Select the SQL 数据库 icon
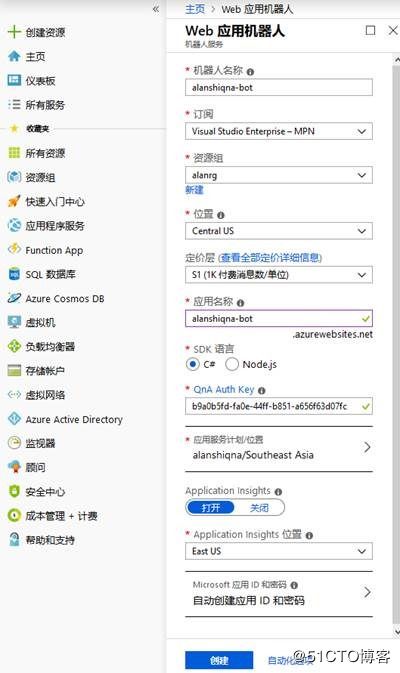The width and height of the screenshot is (400, 673). click(14, 274)
